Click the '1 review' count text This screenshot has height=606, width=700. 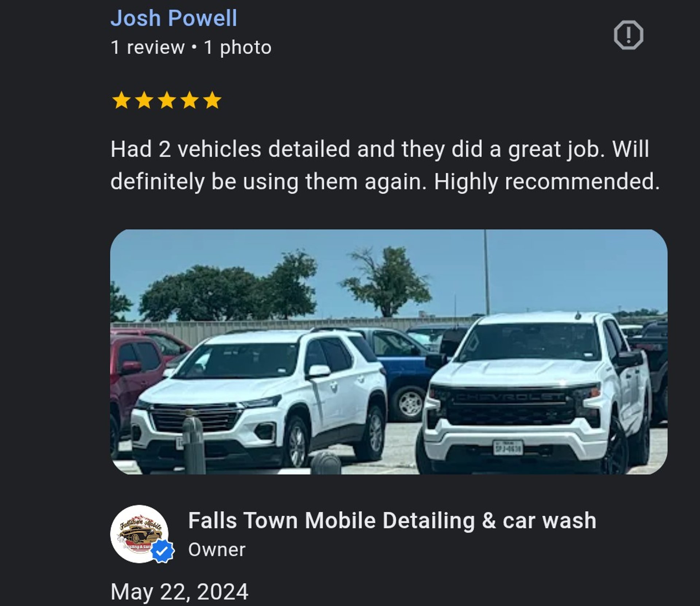click(x=147, y=47)
